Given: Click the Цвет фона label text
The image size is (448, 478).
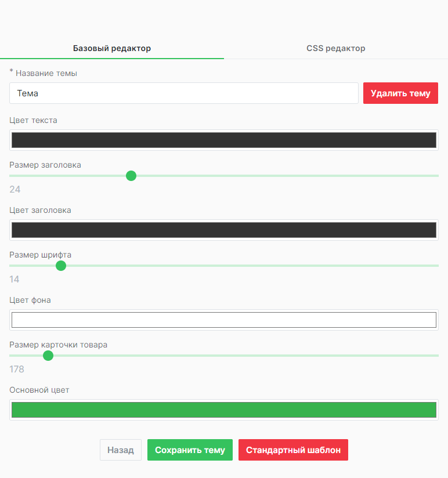Looking at the screenshot, I should (x=30, y=300).
